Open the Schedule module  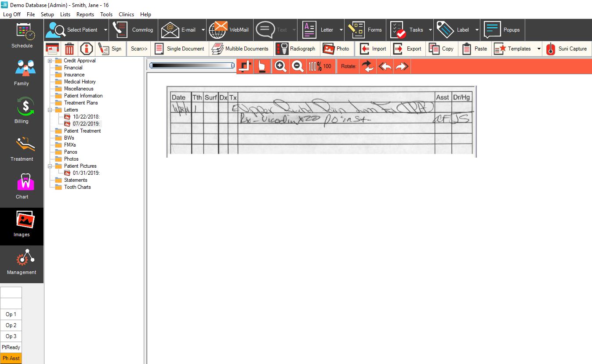coord(22,36)
